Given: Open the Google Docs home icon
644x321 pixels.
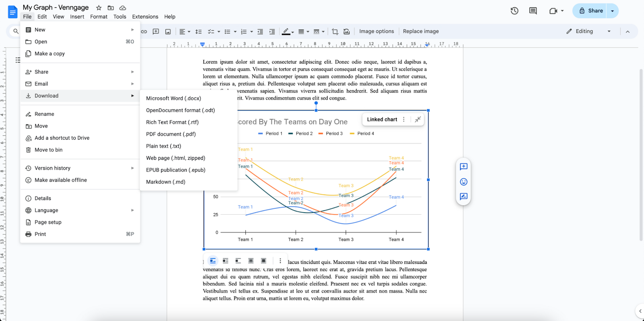Looking at the screenshot, I should point(12,12).
